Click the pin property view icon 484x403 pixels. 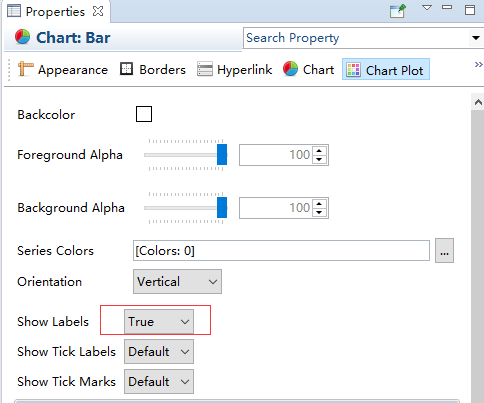[398, 11]
